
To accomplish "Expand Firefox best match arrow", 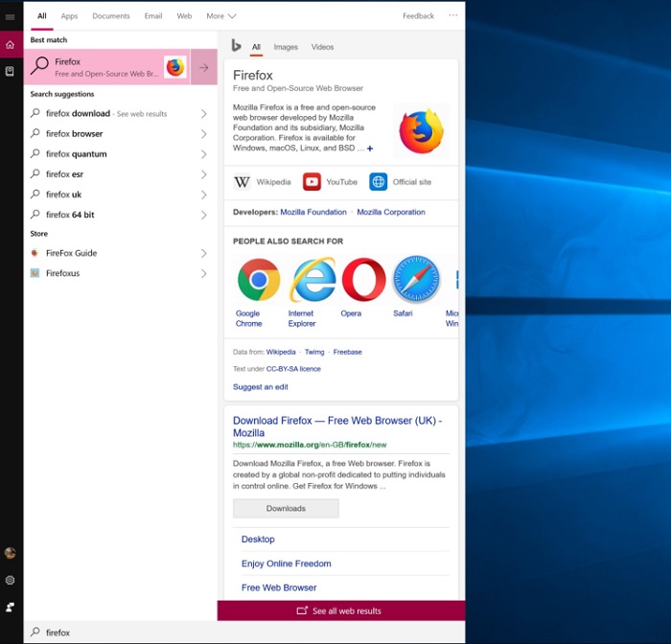I will click(x=203, y=67).
